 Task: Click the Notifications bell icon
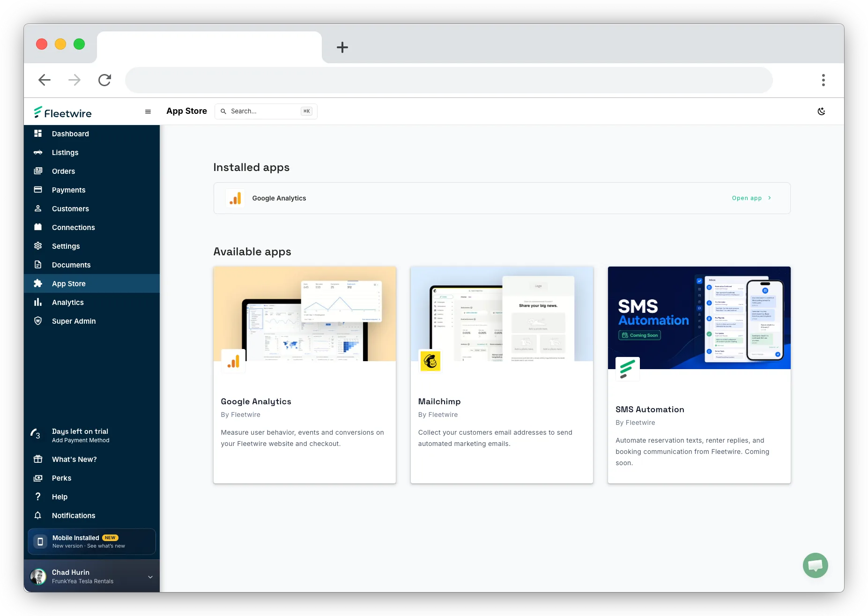[x=38, y=515]
